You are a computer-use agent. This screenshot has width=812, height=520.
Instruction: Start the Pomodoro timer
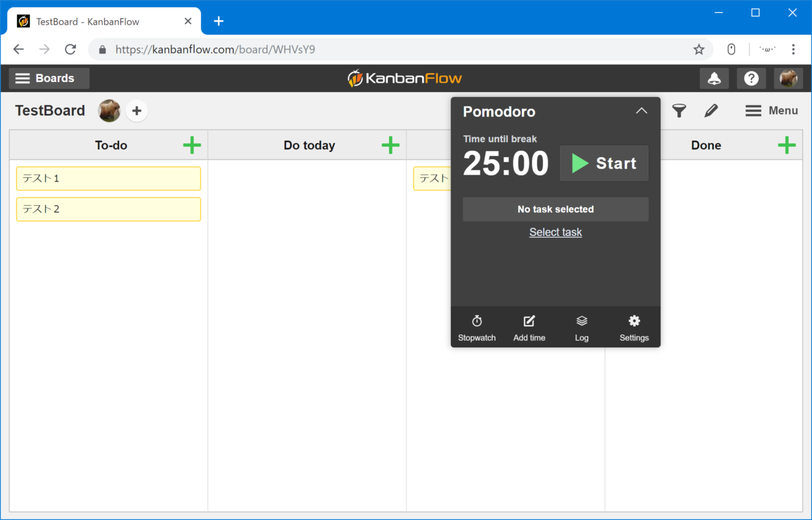coord(604,163)
